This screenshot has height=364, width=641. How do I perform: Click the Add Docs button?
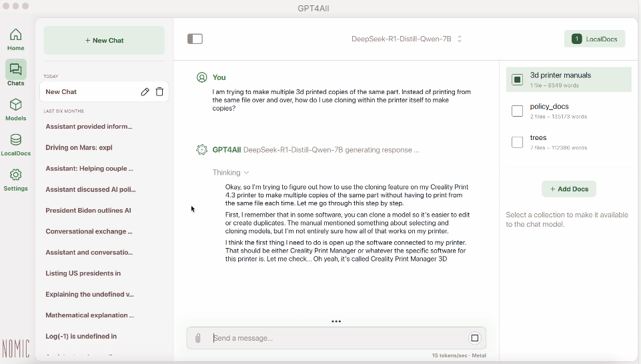[x=568, y=189]
